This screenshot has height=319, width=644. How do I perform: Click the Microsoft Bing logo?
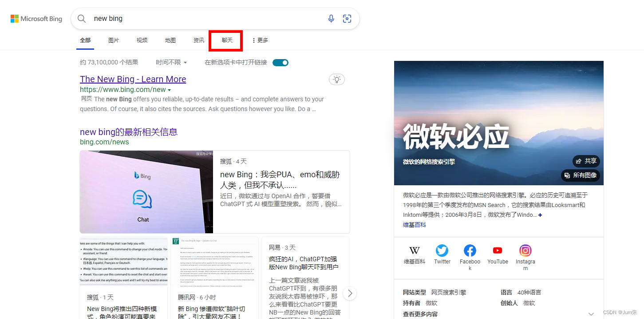(36, 19)
